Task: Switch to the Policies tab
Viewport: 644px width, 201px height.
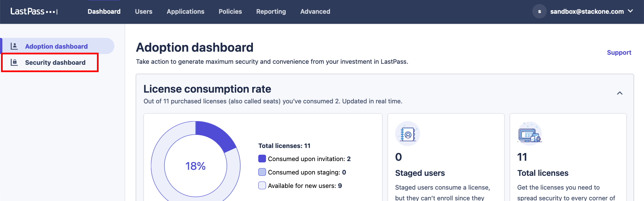Action: pos(230,11)
